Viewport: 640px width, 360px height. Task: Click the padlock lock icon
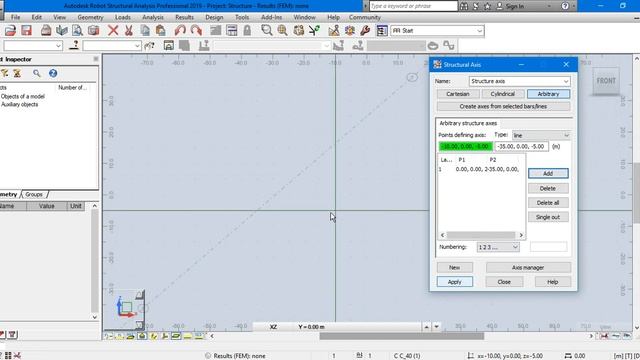click(247, 31)
